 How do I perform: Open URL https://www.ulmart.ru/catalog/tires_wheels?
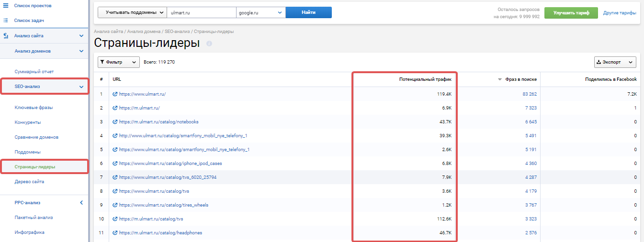coord(164,205)
